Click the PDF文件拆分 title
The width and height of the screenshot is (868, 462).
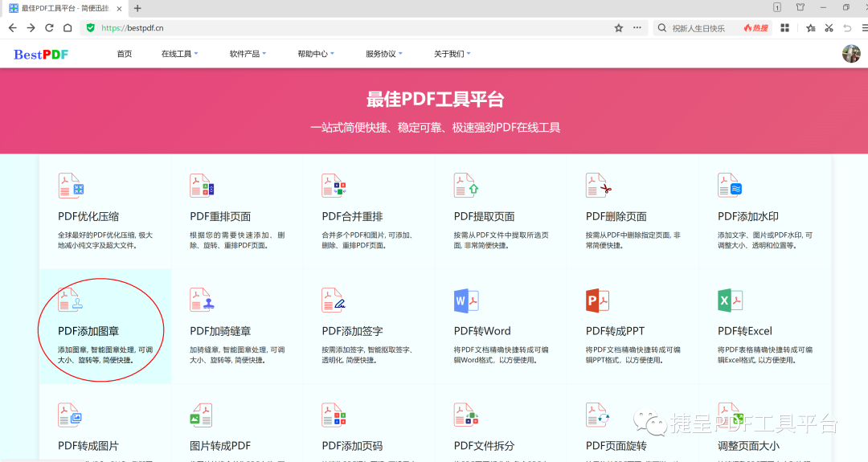click(485, 446)
